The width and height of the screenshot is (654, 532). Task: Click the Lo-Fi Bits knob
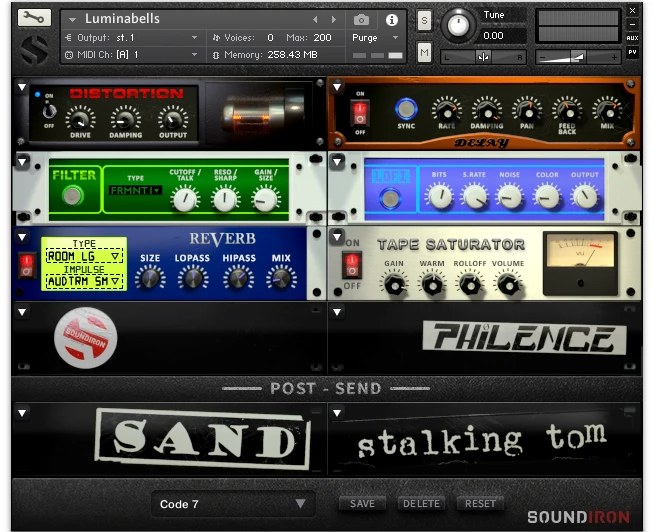coord(440,197)
